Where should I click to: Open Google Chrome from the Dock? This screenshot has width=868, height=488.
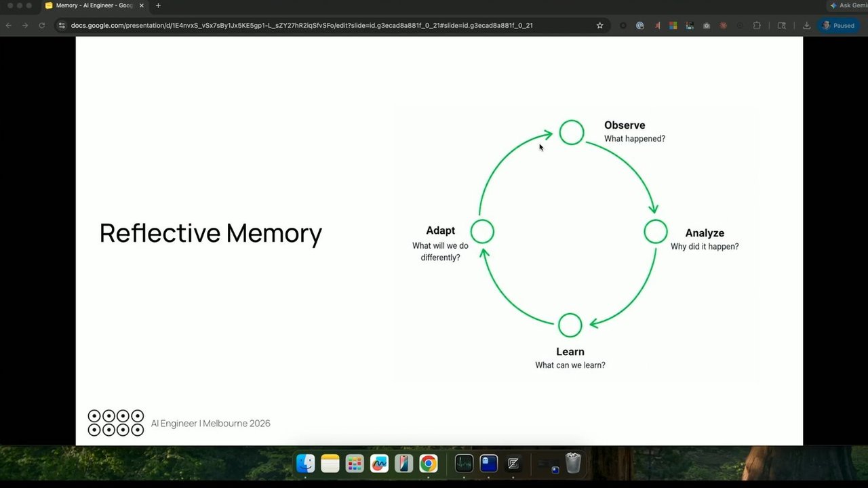click(x=428, y=464)
